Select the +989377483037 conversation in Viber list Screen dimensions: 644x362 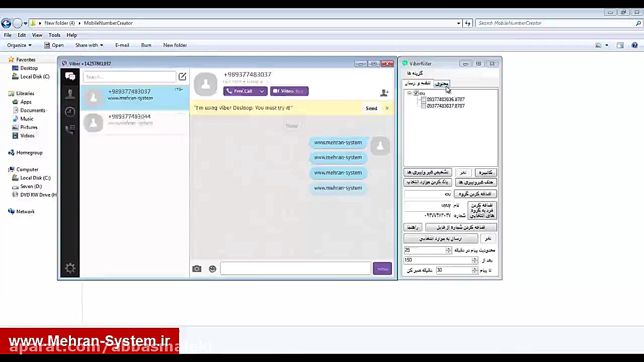coord(134,97)
